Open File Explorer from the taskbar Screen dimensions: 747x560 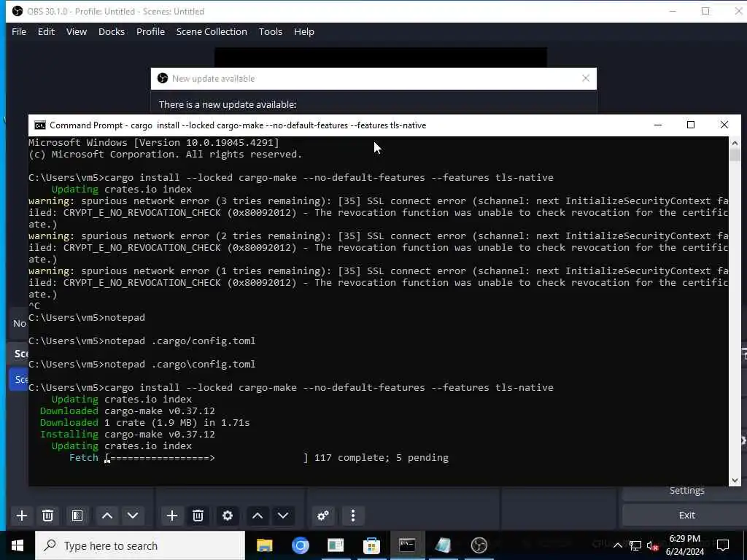[264, 545]
